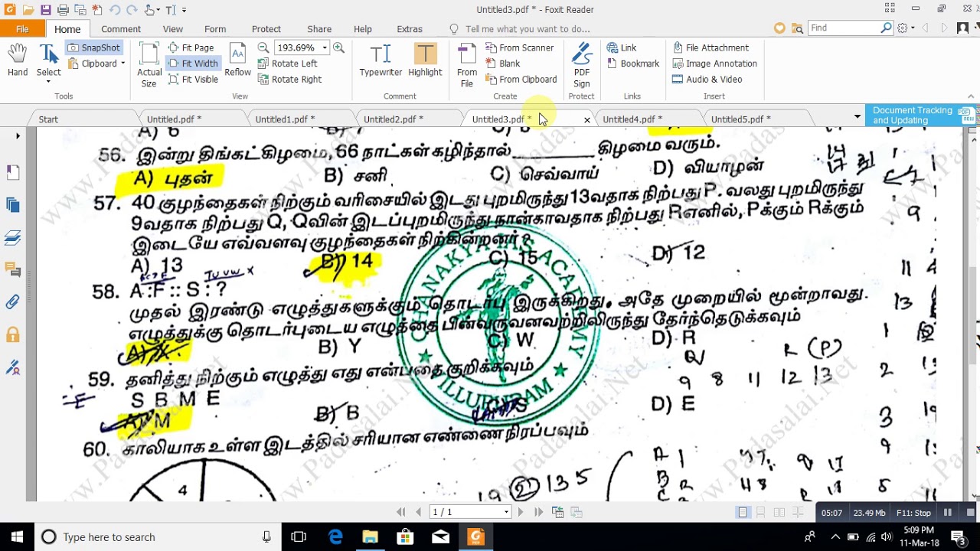Open the Windows Start menu

pos(17,537)
